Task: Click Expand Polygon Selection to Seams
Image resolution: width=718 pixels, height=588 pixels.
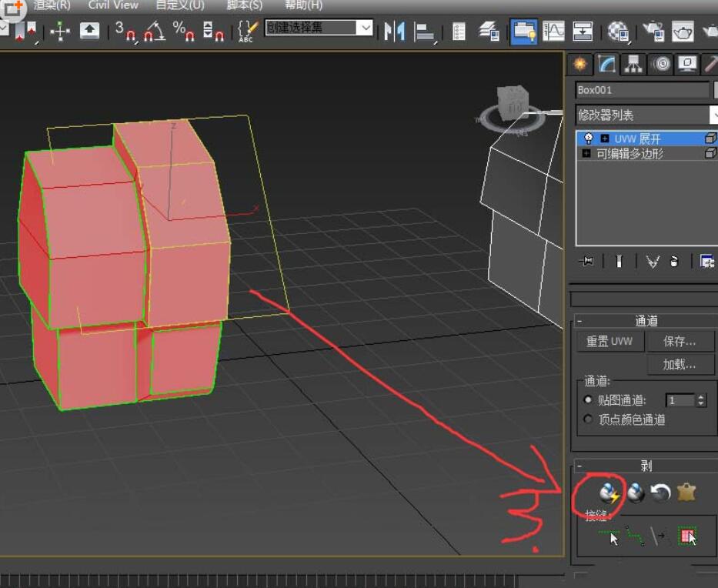Action: (686, 536)
